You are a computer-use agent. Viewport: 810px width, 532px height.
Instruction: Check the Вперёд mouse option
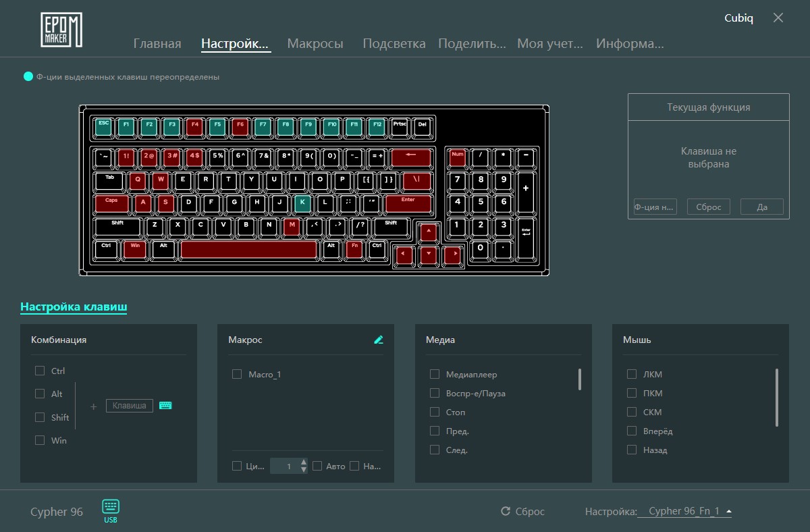[x=632, y=431]
